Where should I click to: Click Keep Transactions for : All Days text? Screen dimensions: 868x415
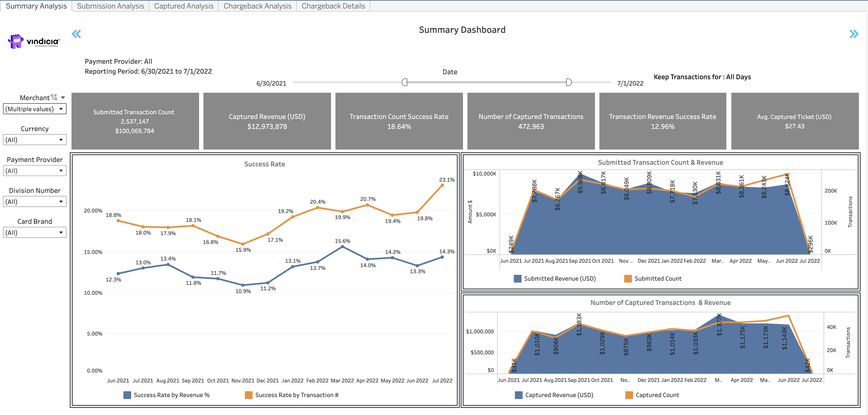pos(702,77)
